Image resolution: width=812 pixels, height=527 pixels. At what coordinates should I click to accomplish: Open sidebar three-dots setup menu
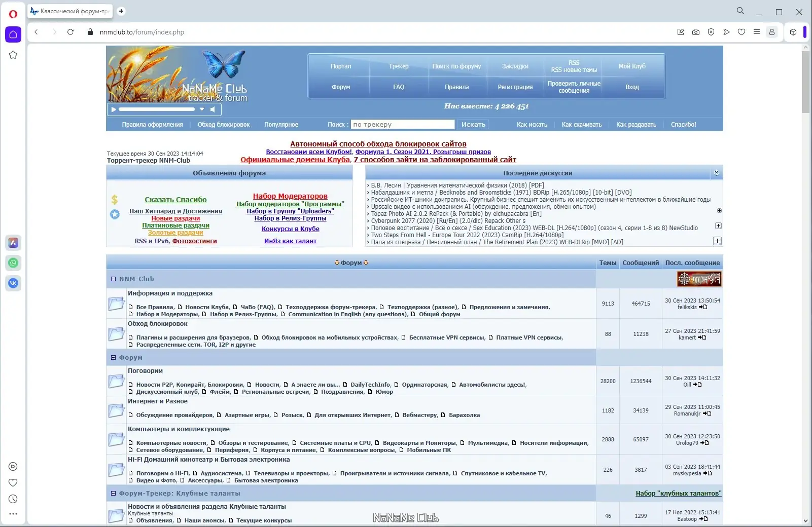13,514
